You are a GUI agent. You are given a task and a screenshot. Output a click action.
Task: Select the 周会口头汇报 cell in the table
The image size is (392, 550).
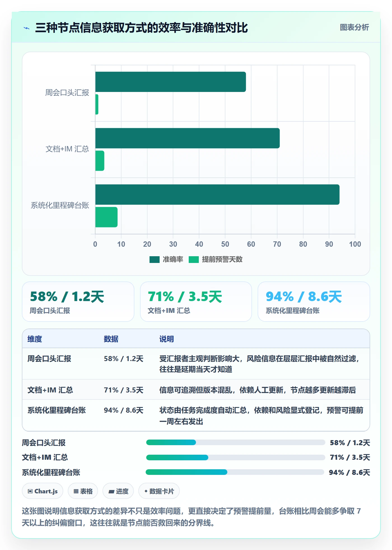tap(49, 359)
